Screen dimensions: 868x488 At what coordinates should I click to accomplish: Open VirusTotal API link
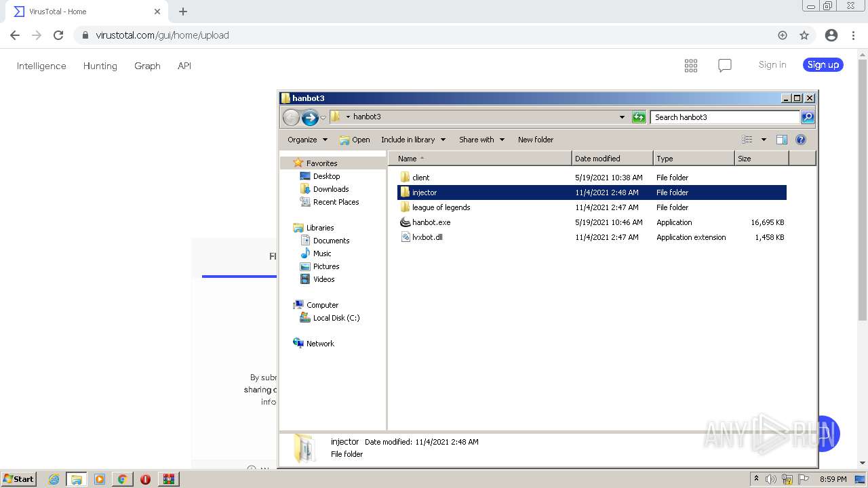(184, 66)
